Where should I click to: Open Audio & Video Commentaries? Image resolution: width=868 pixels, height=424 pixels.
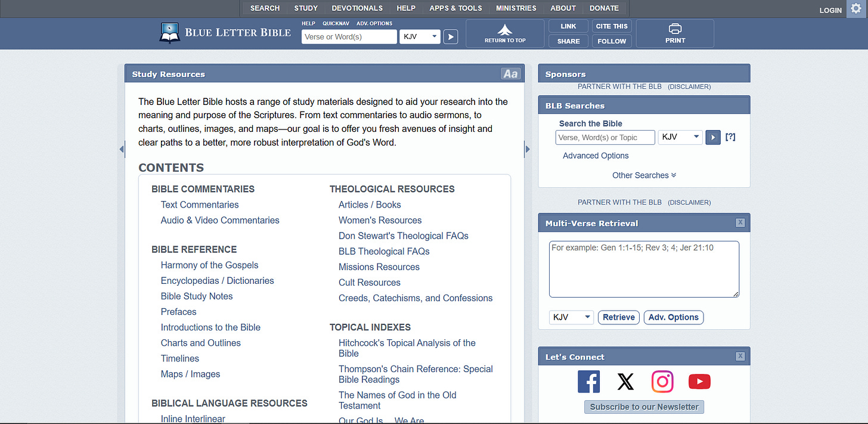pos(220,220)
